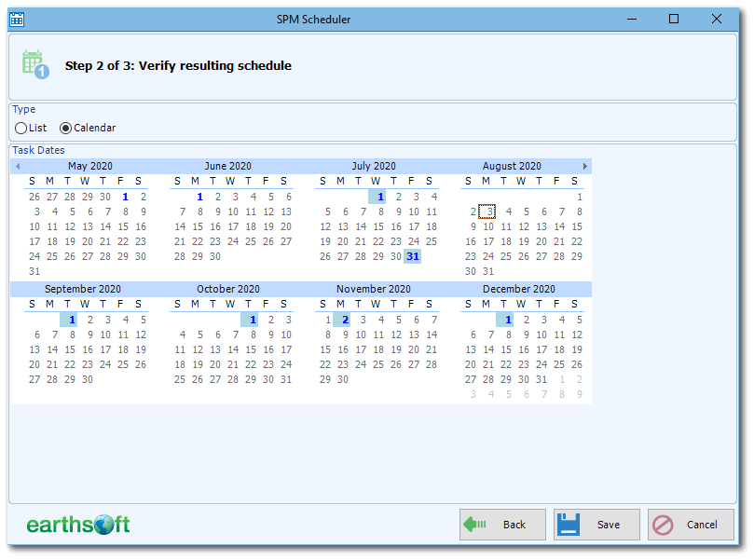This screenshot has height=560, width=754.
Task: Select the List radio button
Action: point(20,128)
